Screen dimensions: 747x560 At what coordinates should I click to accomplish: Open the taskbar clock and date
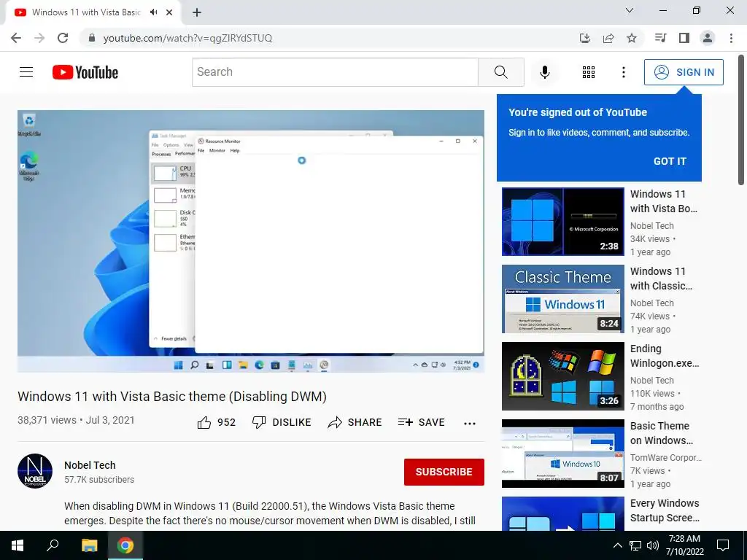(x=684, y=545)
